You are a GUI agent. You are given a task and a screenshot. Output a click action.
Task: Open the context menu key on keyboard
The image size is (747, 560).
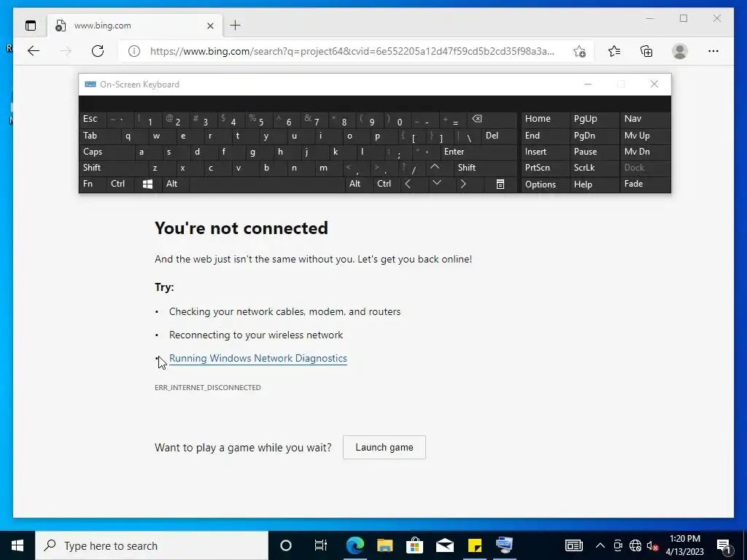[500, 184]
